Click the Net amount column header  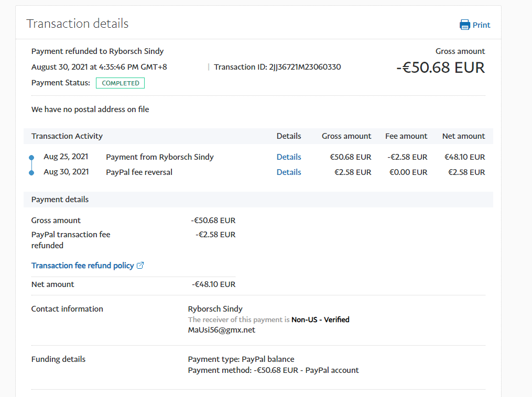click(463, 136)
